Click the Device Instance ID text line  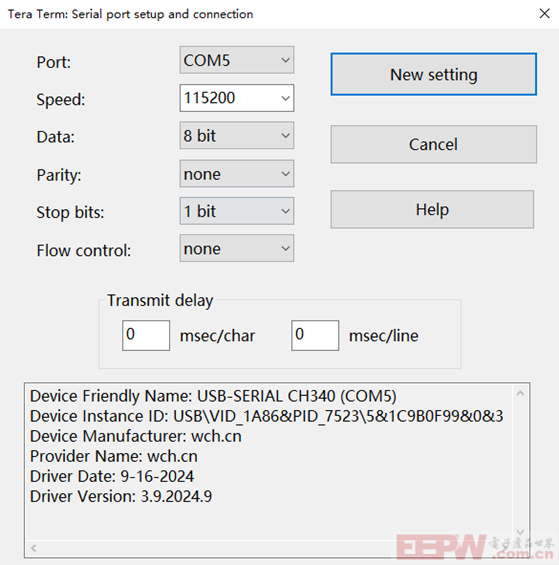pyautogui.click(x=266, y=416)
